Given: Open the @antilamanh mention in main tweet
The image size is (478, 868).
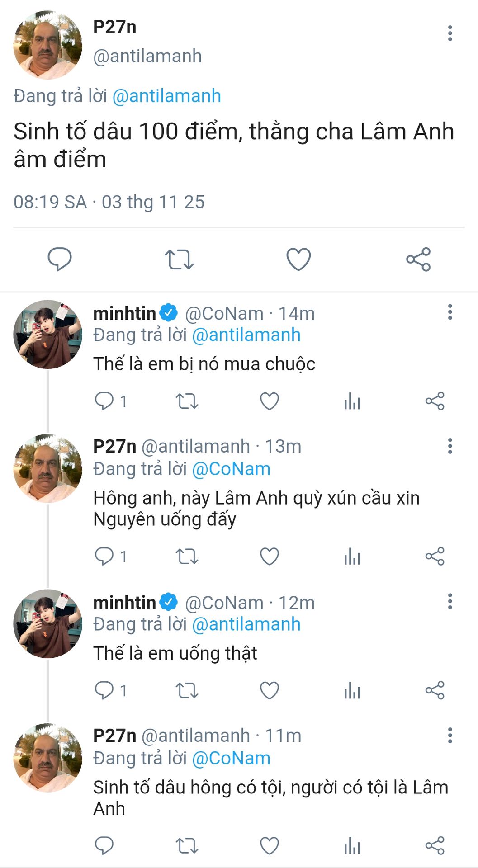Looking at the screenshot, I should [166, 96].
